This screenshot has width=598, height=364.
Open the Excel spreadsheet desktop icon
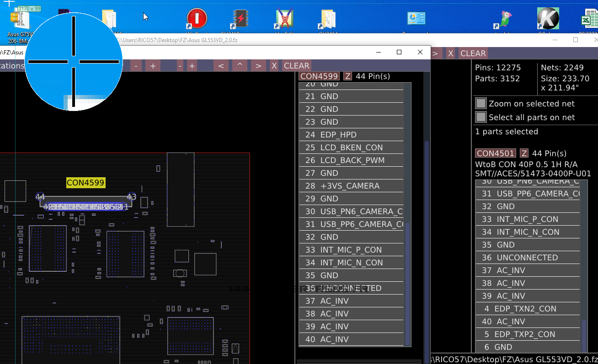589,19
